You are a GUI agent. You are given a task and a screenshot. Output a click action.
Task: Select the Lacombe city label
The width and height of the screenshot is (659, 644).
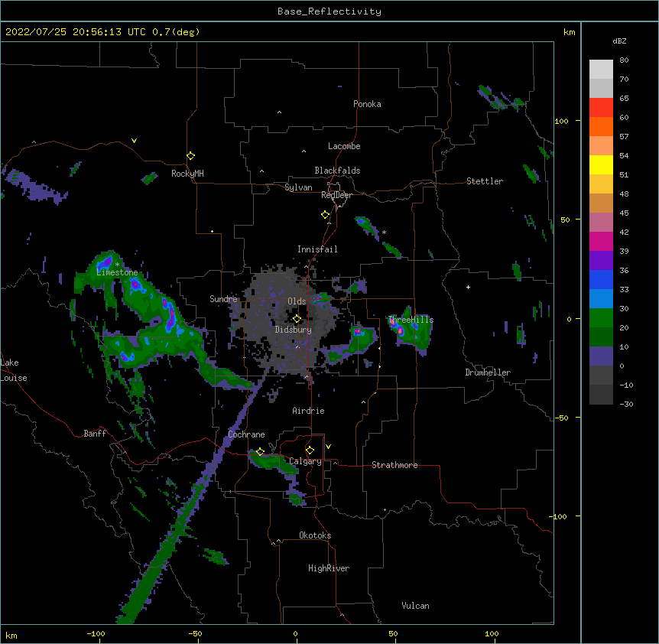pyautogui.click(x=344, y=146)
